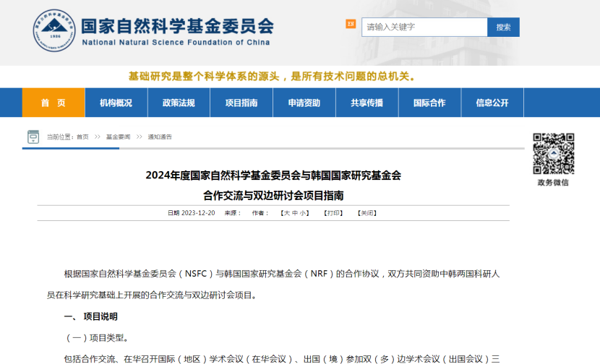Screen dimensions: 600x364
Task: Type in the 请输入关键字 search field
Action: (424, 27)
